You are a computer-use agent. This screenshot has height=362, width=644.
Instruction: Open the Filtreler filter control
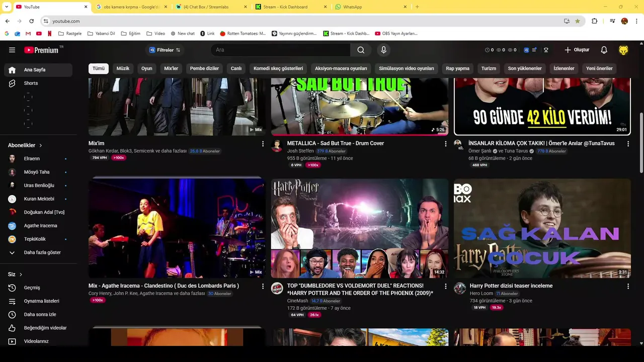(165, 50)
